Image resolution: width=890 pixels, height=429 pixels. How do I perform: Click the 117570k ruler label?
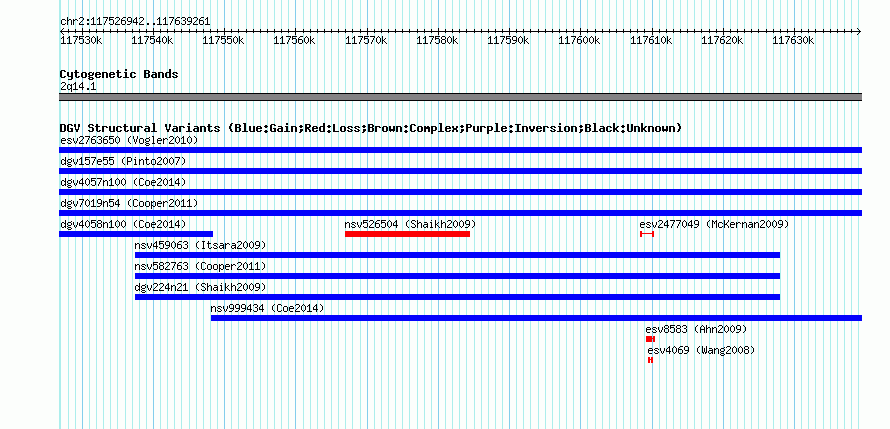point(366,40)
